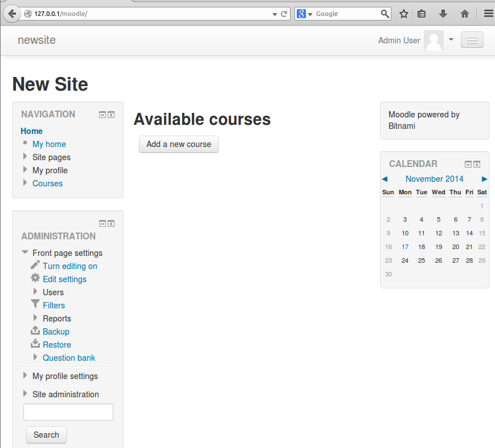Expand Site administration
The width and height of the screenshot is (495, 448).
[25, 393]
